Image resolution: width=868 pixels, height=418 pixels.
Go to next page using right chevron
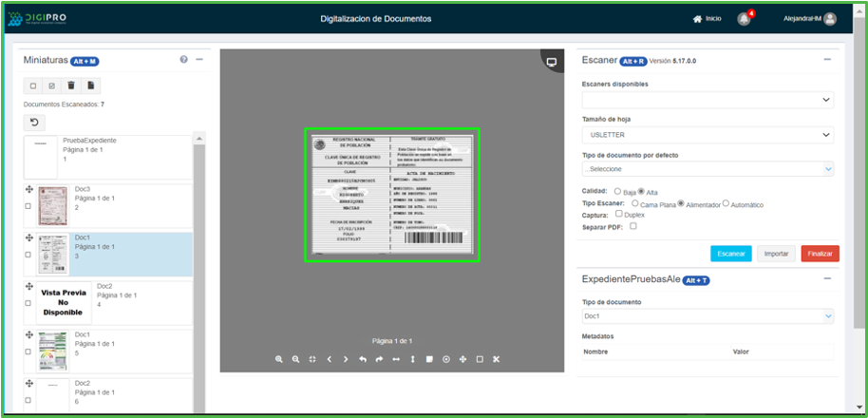(x=346, y=359)
